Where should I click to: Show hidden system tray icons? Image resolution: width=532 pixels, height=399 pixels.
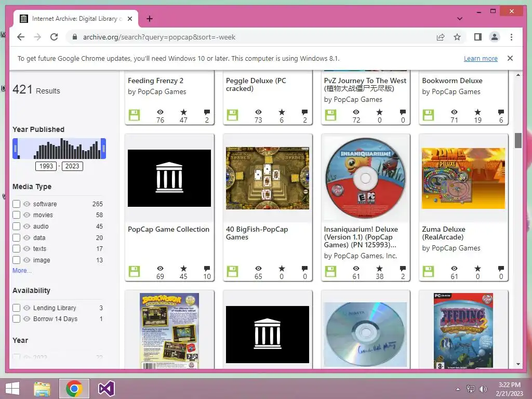coord(458,389)
